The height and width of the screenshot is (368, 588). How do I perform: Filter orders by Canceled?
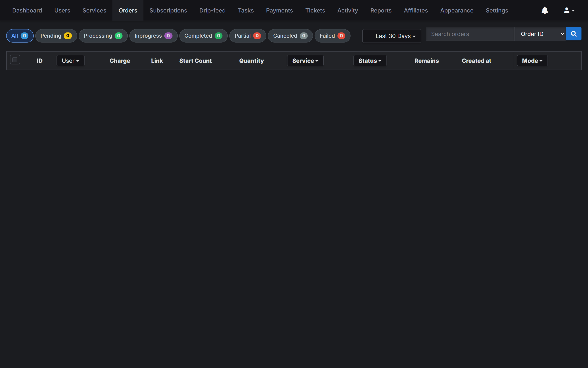pos(290,36)
